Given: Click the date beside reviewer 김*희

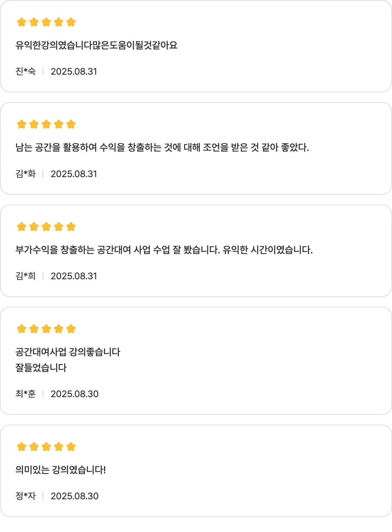Looking at the screenshot, I should click(x=74, y=276).
